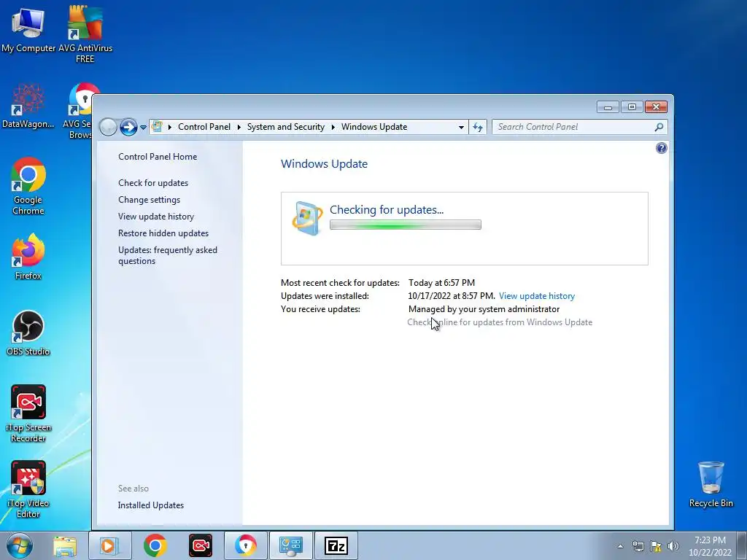
Task: Click the Windows Start orb
Action: [x=19, y=545]
